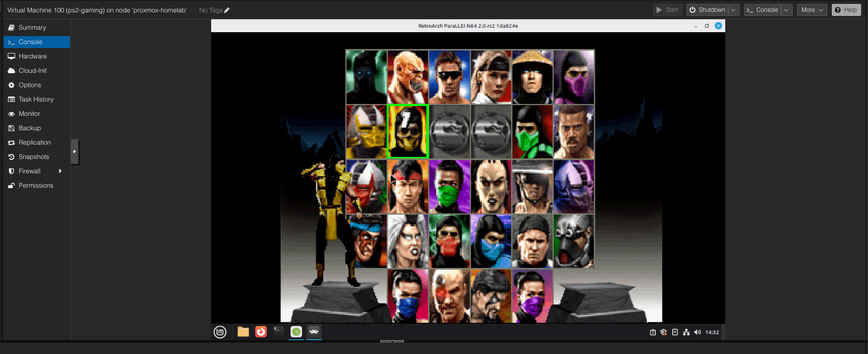Go to the Snapshots section
The width and height of the screenshot is (868, 354).
tap(34, 157)
